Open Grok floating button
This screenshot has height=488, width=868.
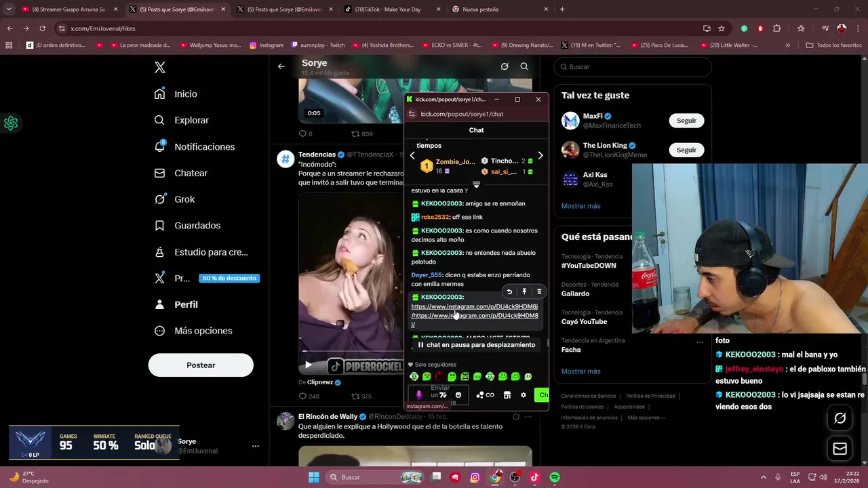click(840, 419)
